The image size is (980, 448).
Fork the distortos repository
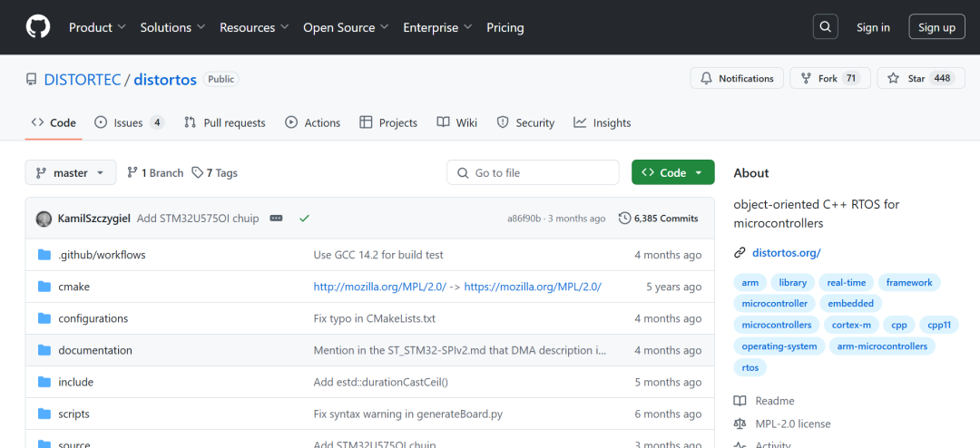point(830,78)
